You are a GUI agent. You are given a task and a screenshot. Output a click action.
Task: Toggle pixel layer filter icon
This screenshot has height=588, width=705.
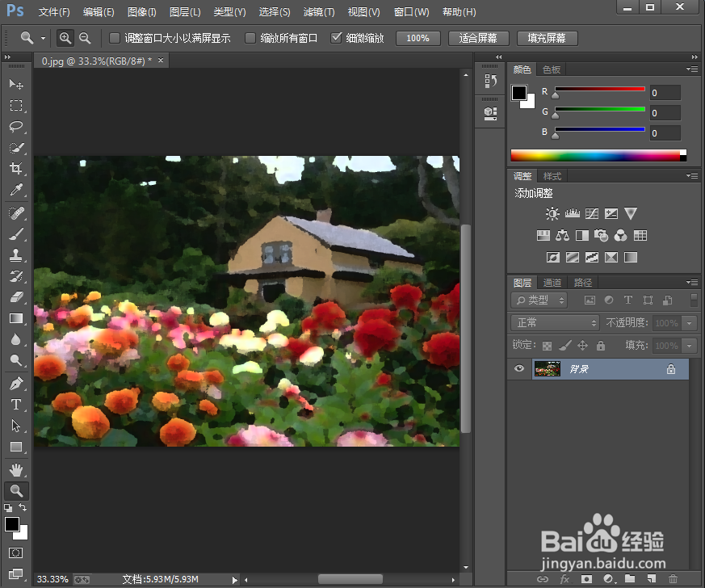point(590,300)
